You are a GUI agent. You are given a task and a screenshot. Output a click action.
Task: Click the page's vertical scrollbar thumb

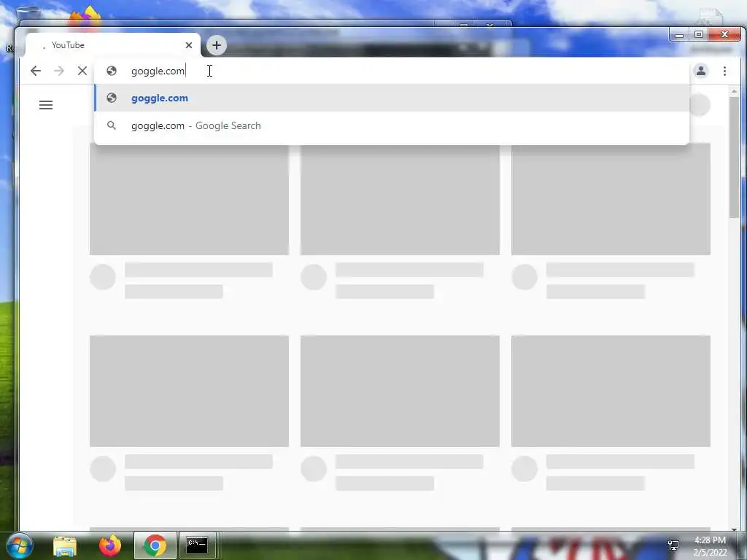click(734, 157)
